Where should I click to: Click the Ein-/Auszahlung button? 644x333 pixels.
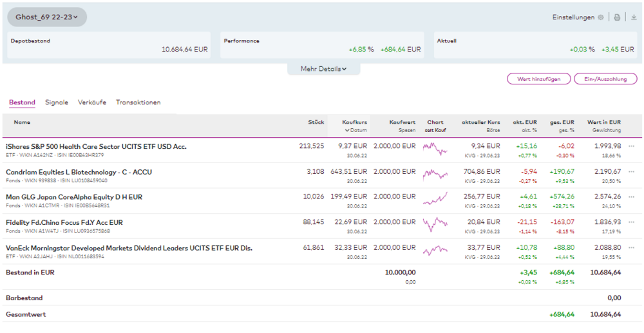tap(605, 79)
